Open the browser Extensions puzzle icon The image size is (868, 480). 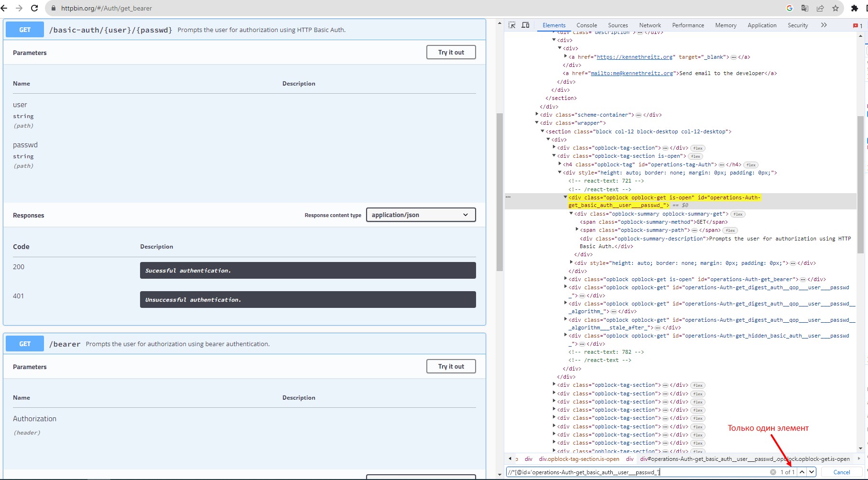point(855,8)
